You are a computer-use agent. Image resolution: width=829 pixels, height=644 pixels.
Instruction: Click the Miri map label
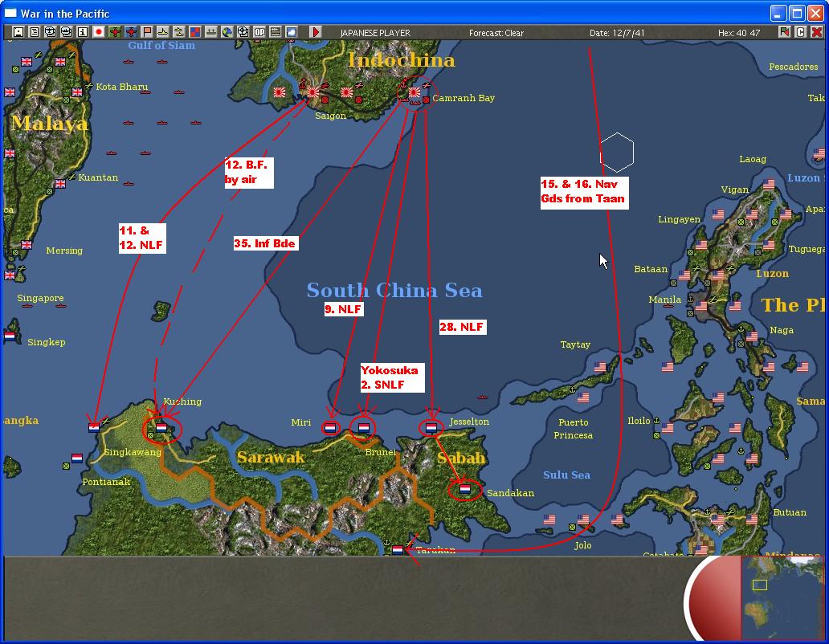[300, 422]
